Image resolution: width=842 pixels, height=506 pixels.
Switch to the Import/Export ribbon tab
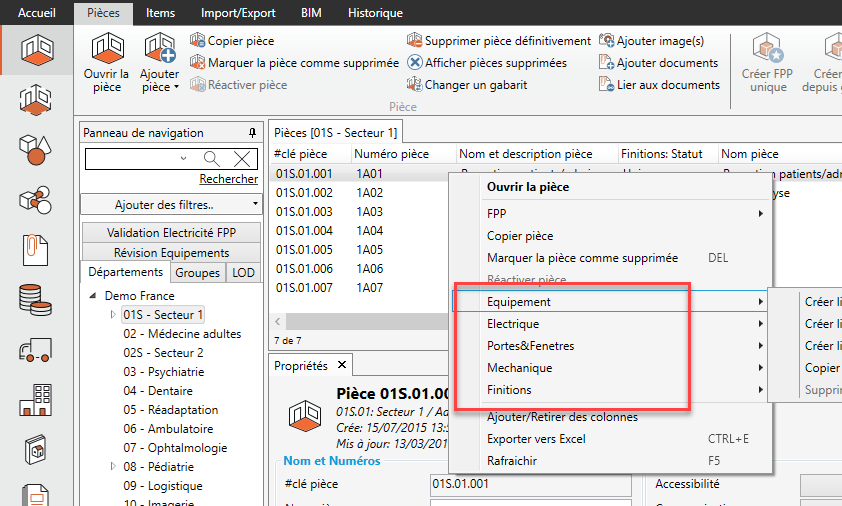[x=238, y=13]
